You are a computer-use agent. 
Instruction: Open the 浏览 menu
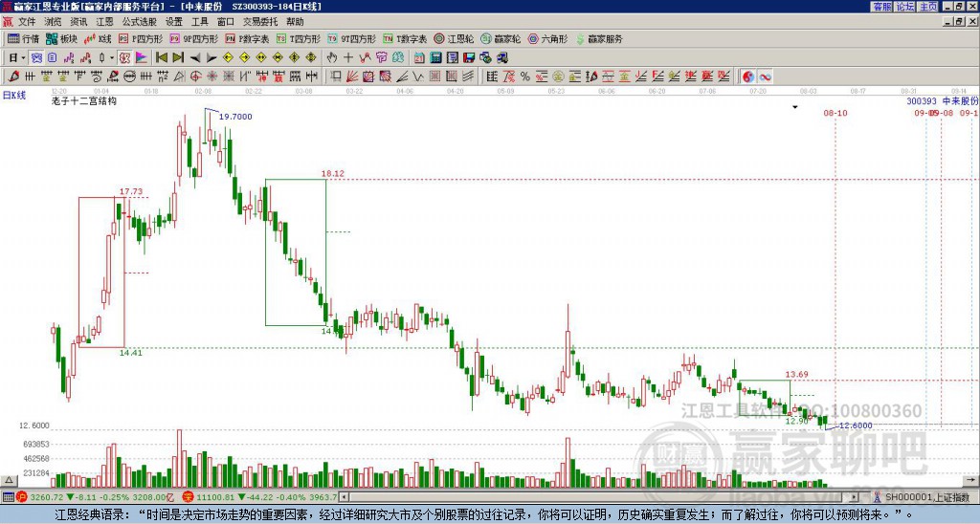tap(53, 22)
